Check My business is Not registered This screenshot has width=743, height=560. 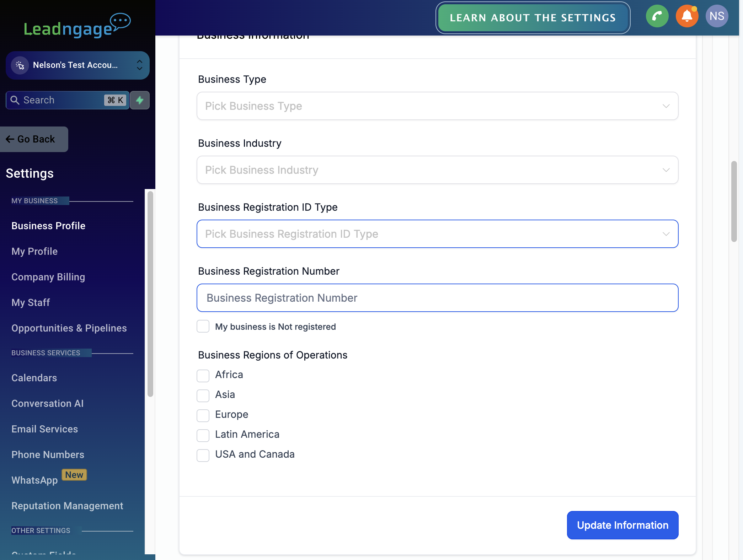pos(203,326)
